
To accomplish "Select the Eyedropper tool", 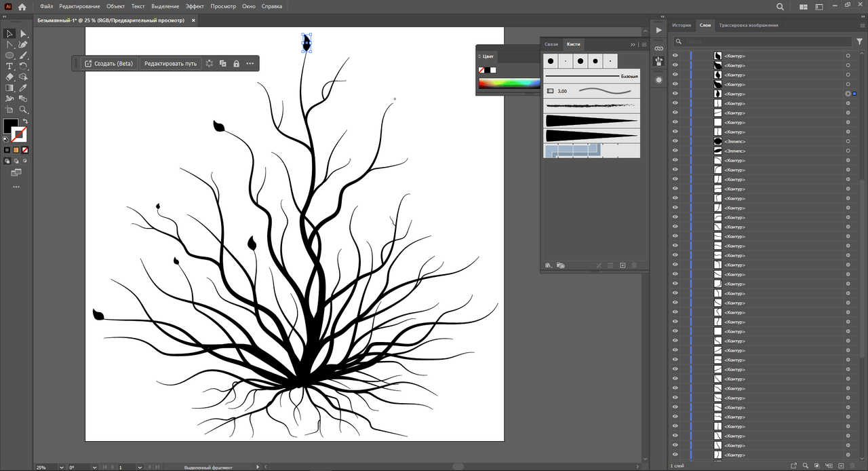I will (x=23, y=88).
